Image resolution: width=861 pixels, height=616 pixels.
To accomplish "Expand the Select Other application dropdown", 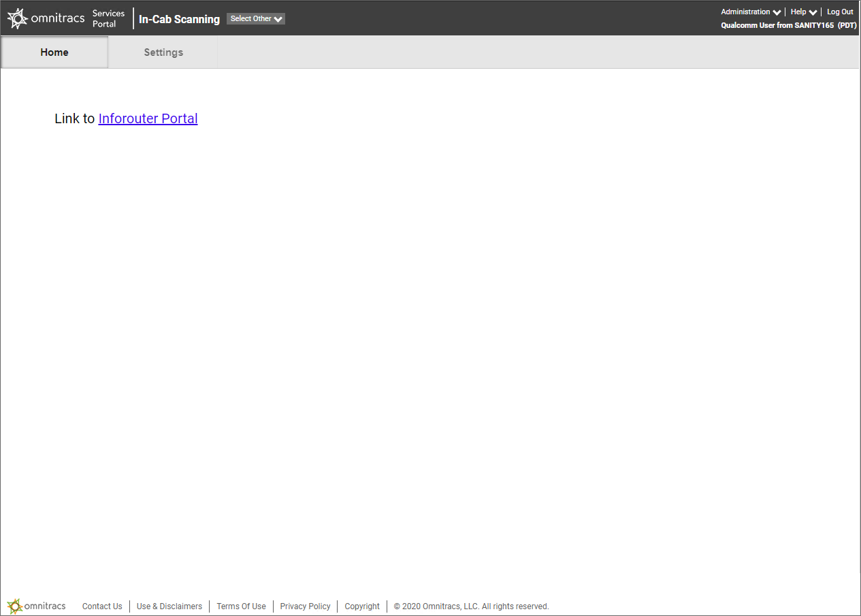I will 256,19.
